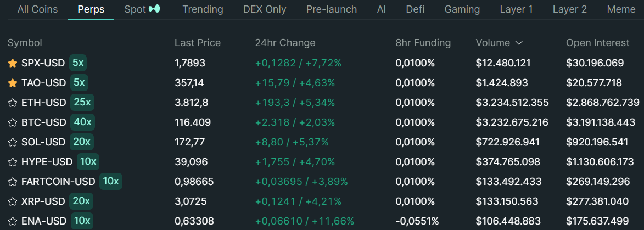The image size is (644, 230).
Task: Star the SOL-USD pair
Action: tap(13, 142)
